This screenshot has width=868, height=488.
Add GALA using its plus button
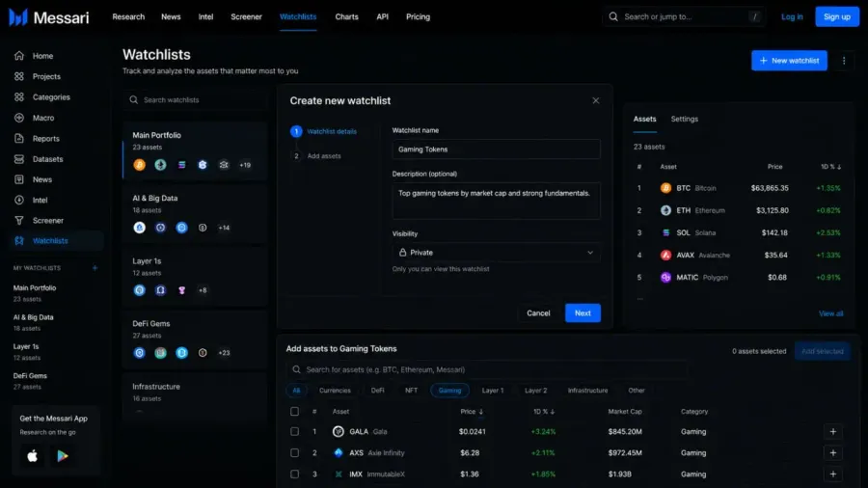click(832, 431)
